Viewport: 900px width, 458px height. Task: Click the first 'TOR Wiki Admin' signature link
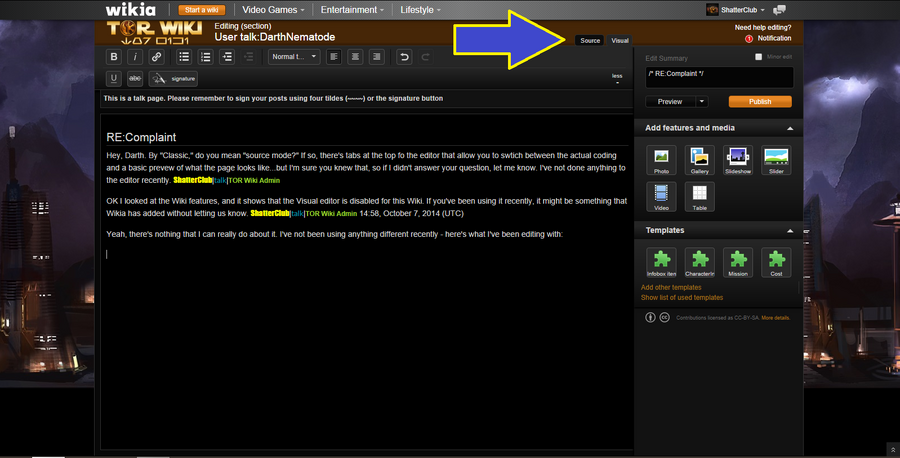(x=254, y=180)
